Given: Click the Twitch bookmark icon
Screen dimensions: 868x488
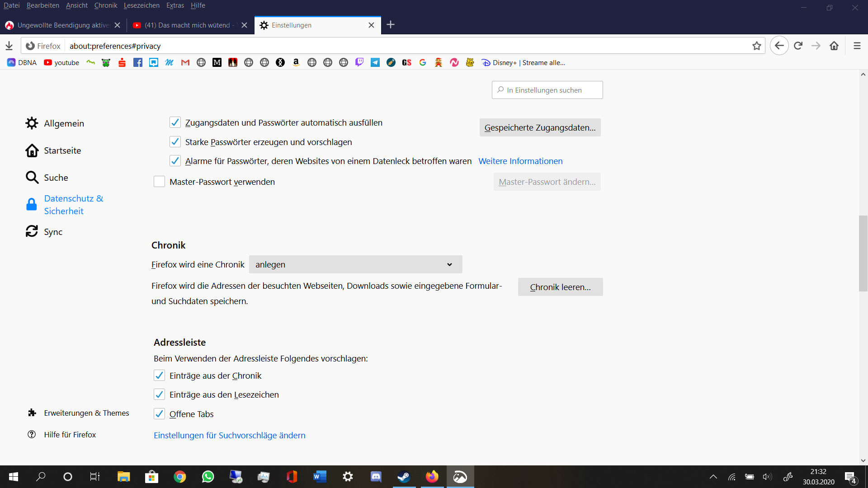Looking at the screenshot, I should pos(359,63).
